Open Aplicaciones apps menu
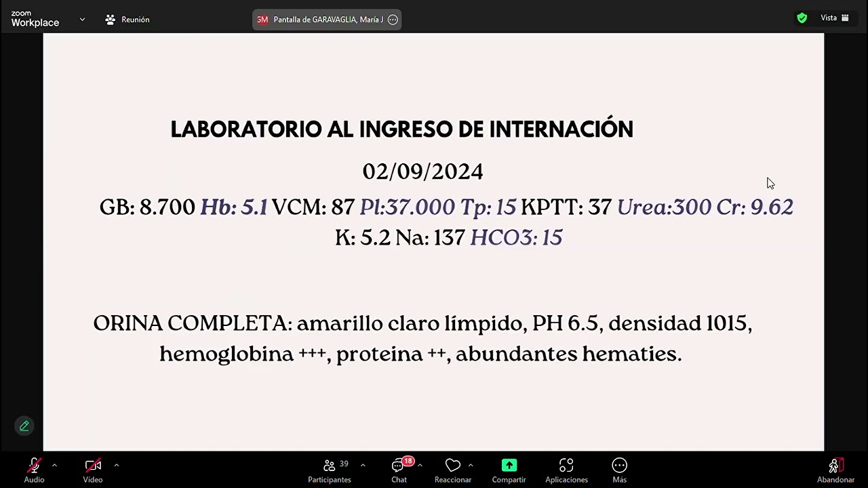 pyautogui.click(x=566, y=471)
